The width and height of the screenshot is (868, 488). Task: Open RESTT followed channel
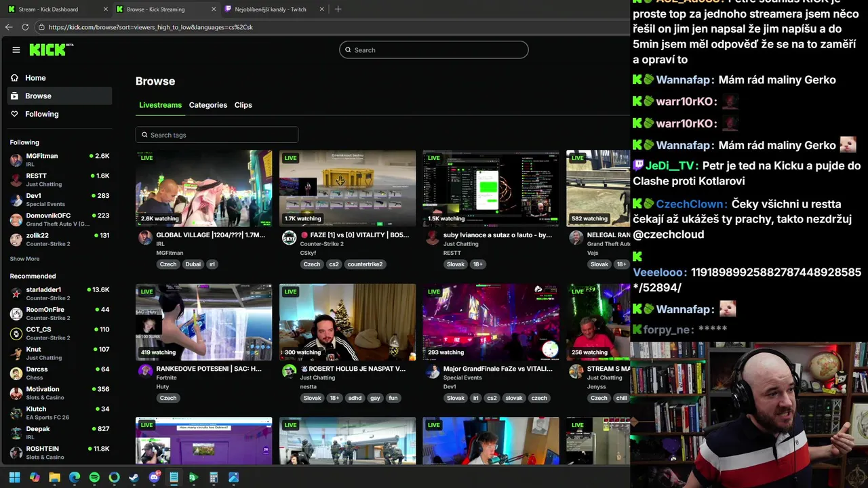[60, 180]
